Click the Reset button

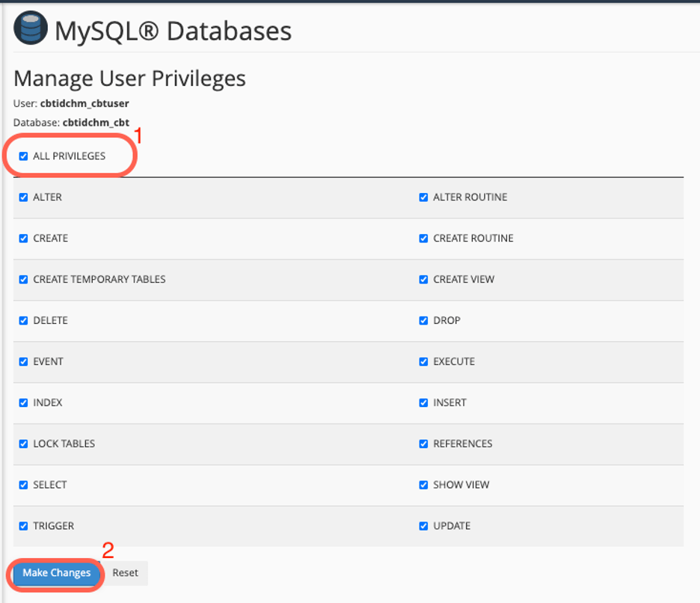[x=124, y=572]
